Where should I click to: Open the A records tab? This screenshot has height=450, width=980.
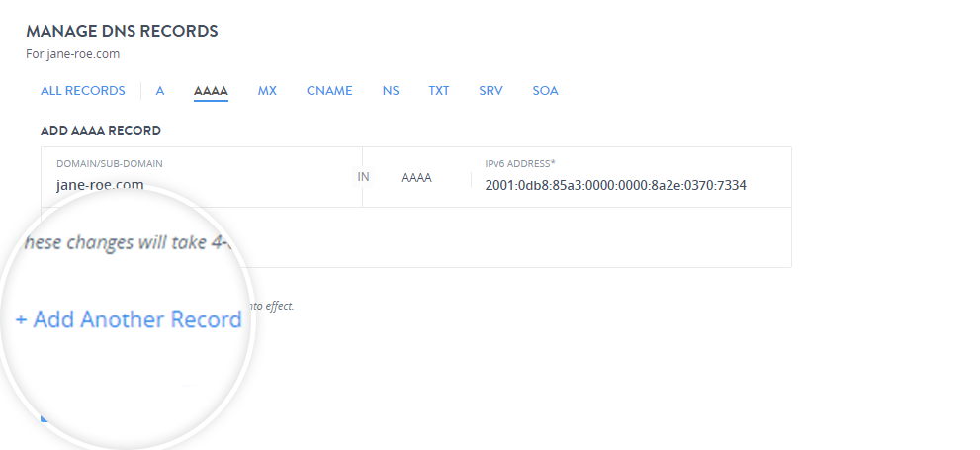click(x=159, y=91)
